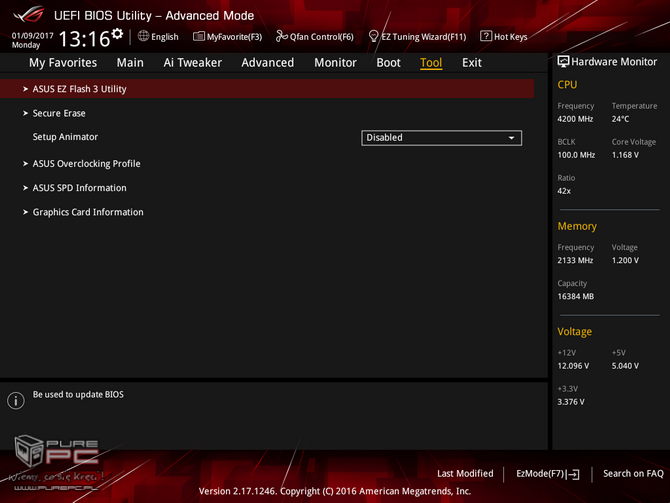Viewport: 670px width, 503px height.
Task: Open ASUS EZ Flash 3 Utility entry
Action: (267, 89)
